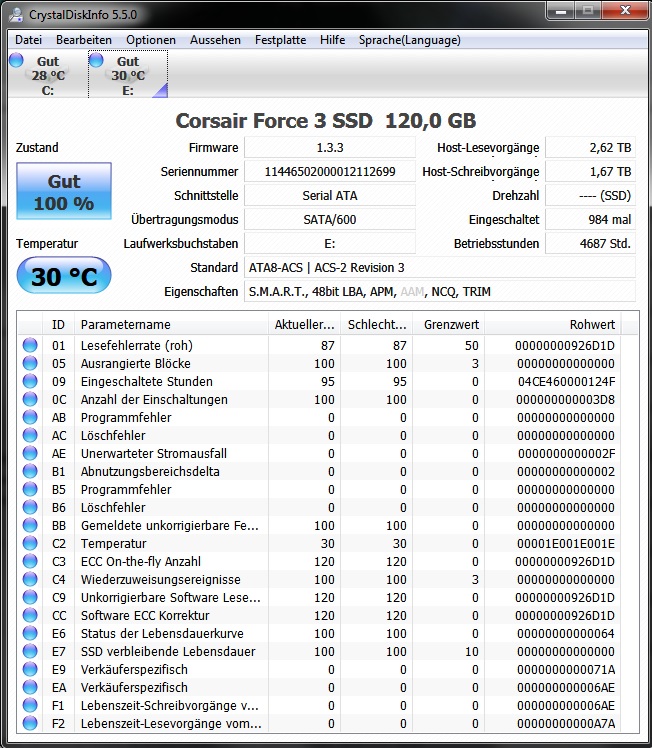Viewport: 652px width, 748px height.
Task: Click the blue health orb of drive C:
Action: coord(16,60)
